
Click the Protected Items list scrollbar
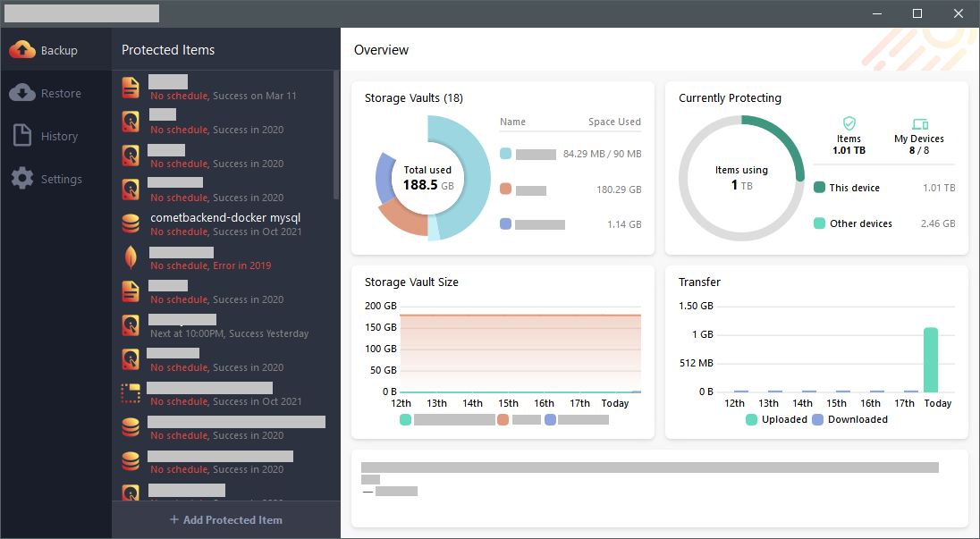click(x=336, y=134)
